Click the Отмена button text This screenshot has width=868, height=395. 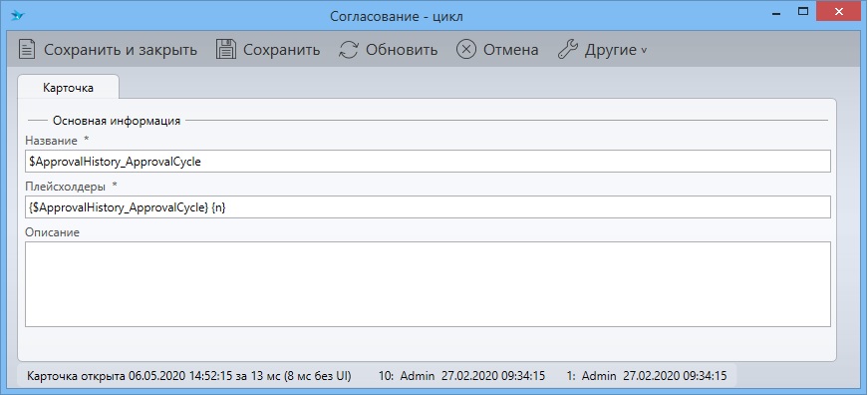point(511,50)
